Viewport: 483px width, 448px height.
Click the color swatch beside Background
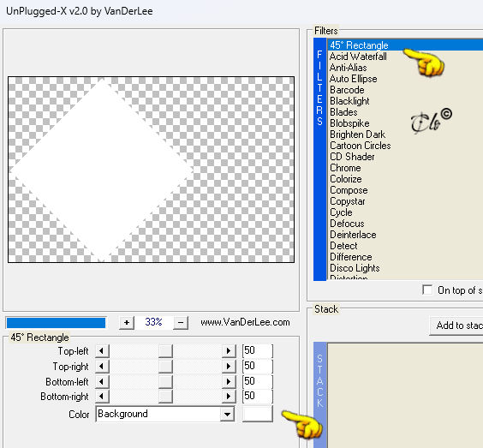click(258, 414)
